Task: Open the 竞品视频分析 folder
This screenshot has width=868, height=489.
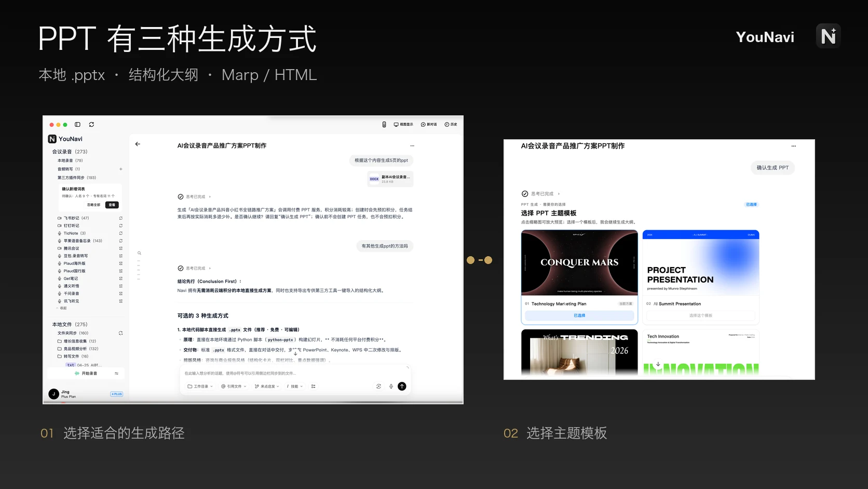Action: pos(78,349)
